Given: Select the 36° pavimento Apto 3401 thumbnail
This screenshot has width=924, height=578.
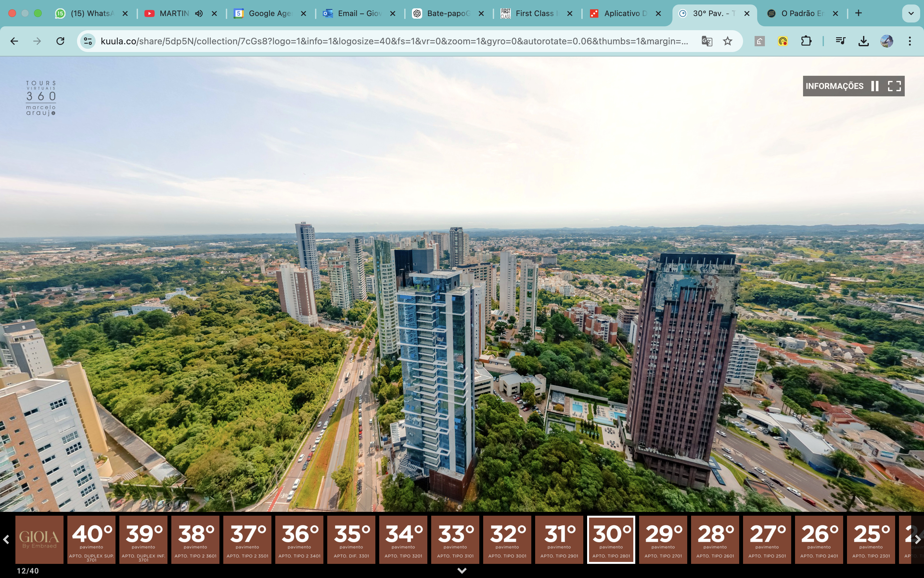Looking at the screenshot, I should coord(299,539).
